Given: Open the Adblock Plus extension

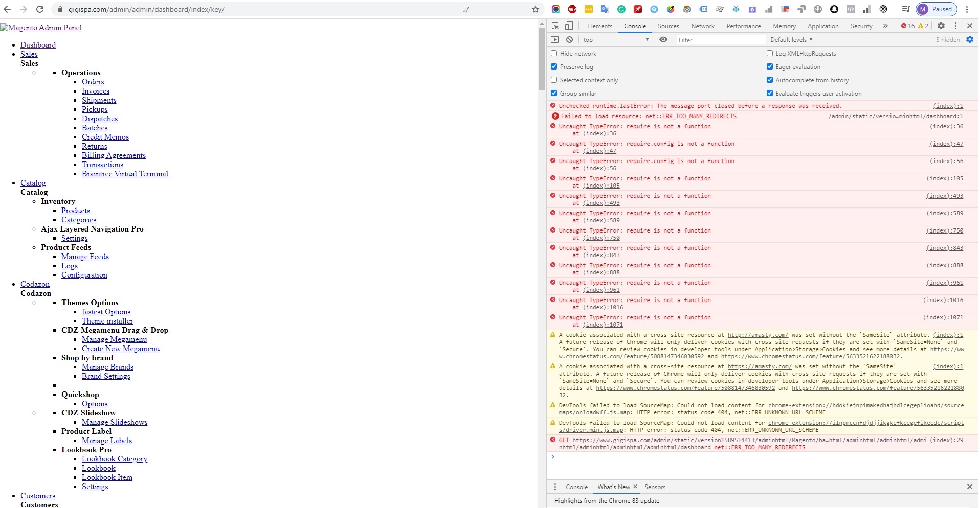Looking at the screenshot, I should click(x=572, y=9).
